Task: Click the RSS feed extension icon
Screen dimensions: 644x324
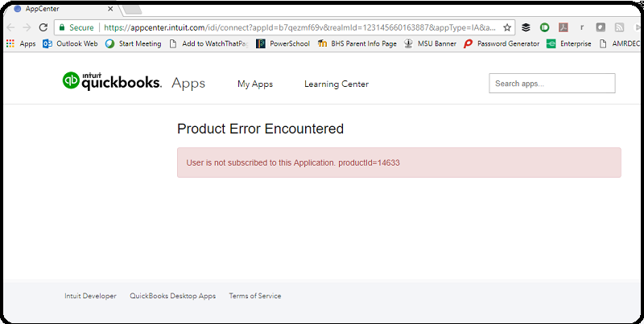Action: click(x=619, y=27)
